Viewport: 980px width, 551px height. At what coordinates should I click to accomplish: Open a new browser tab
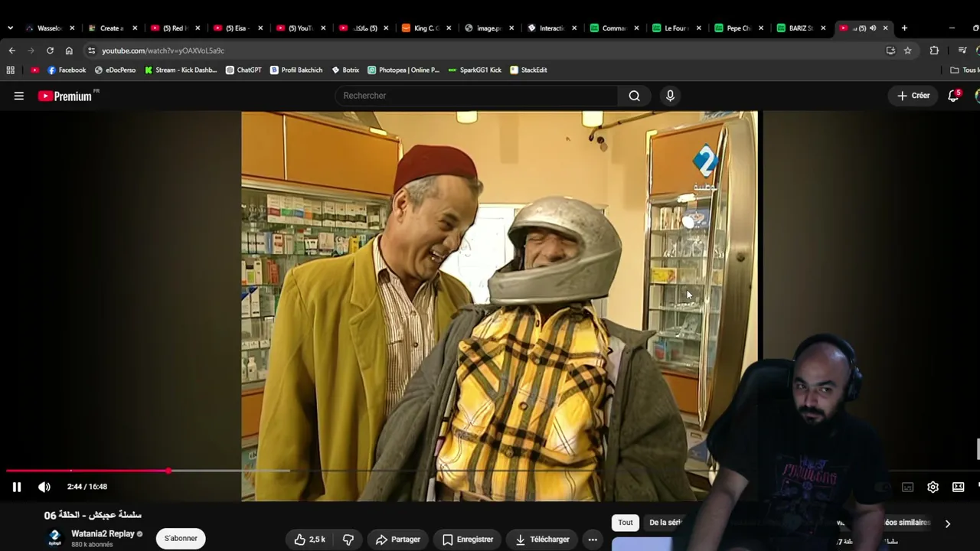click(x=904, y=28)
